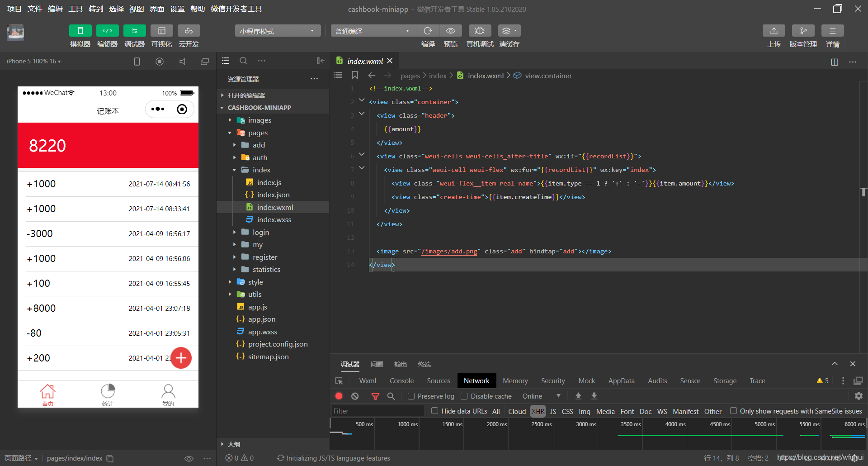Screen dimensions: 868x466
Task: Open the Online throttling dropdown
Action: point(541,396)
